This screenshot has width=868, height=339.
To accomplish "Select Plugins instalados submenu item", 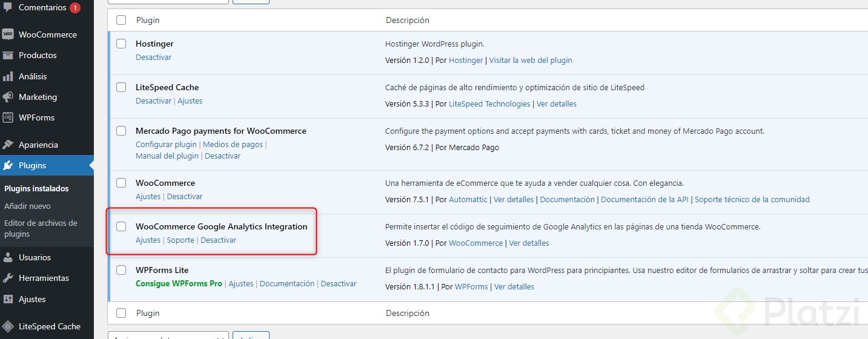I will tap(36, 189).
